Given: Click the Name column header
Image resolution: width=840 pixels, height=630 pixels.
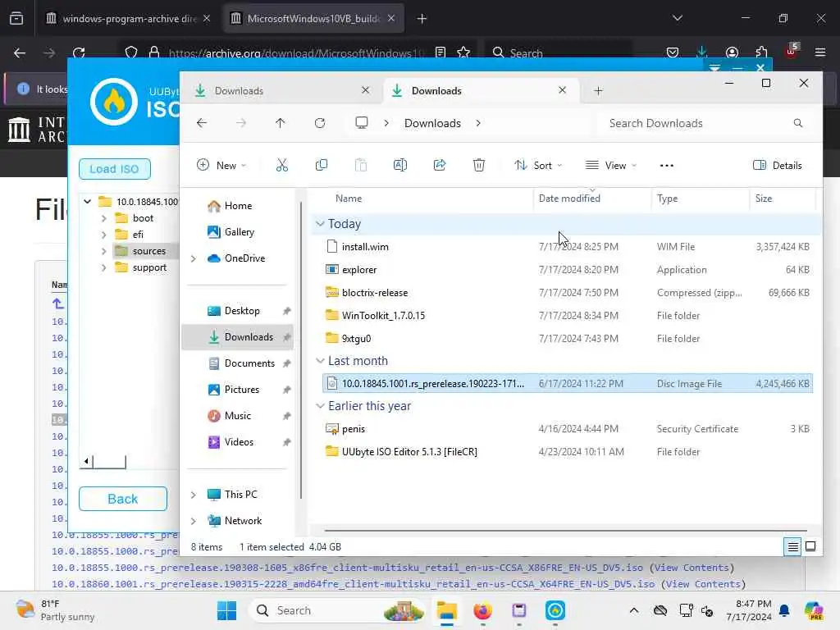Looking at the screenshot, I should tap(349, 199).
